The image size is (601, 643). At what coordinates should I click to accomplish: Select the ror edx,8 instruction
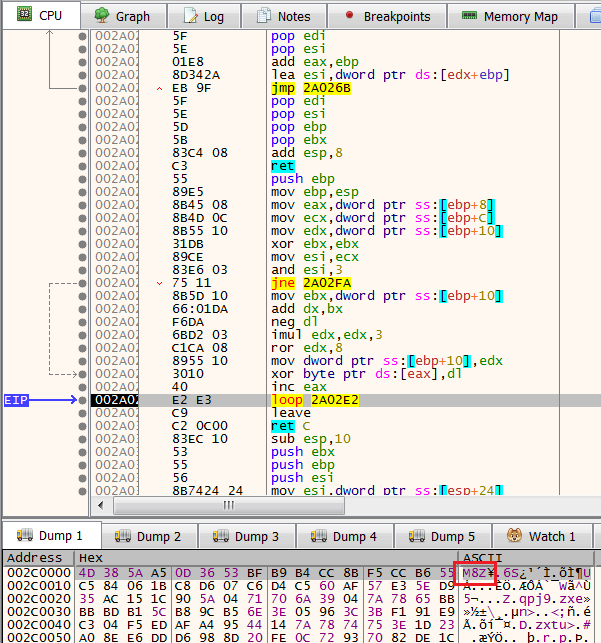point(306,348)
